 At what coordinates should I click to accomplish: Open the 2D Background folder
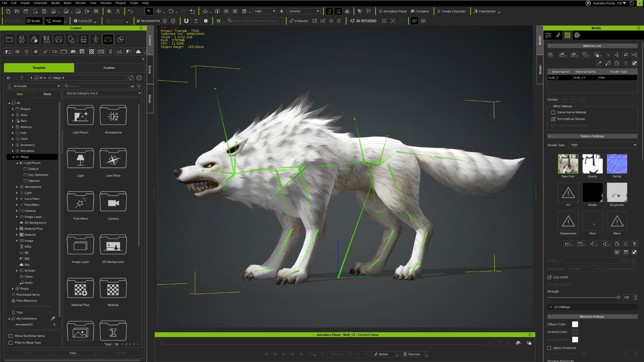113,245
